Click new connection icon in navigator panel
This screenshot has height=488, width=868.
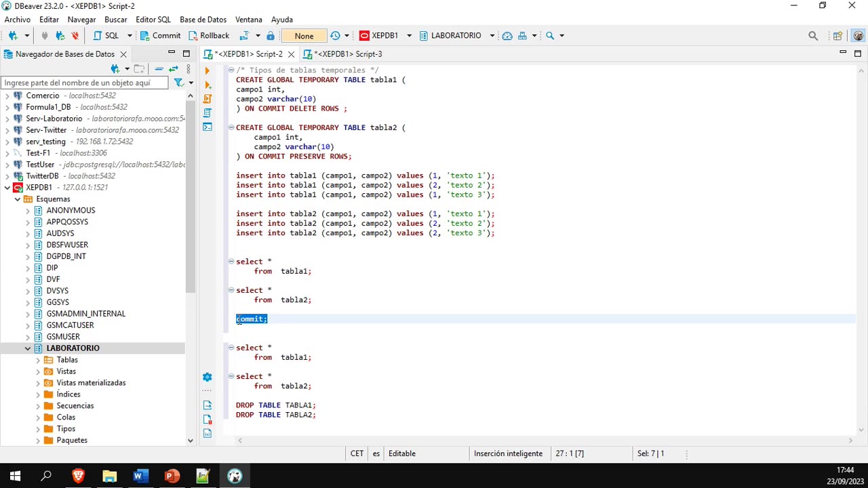coord(115,68)
